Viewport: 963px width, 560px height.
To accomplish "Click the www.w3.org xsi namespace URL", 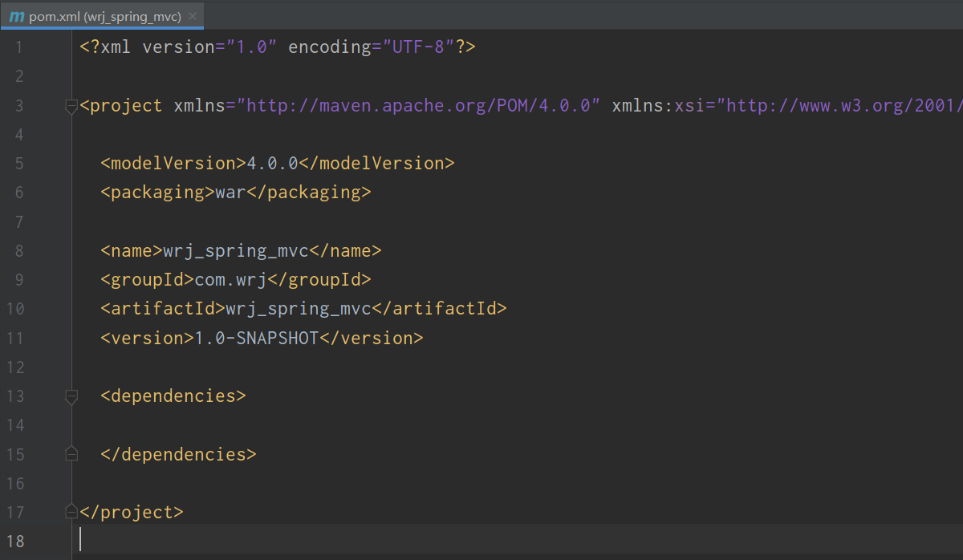I will point(843,106).
